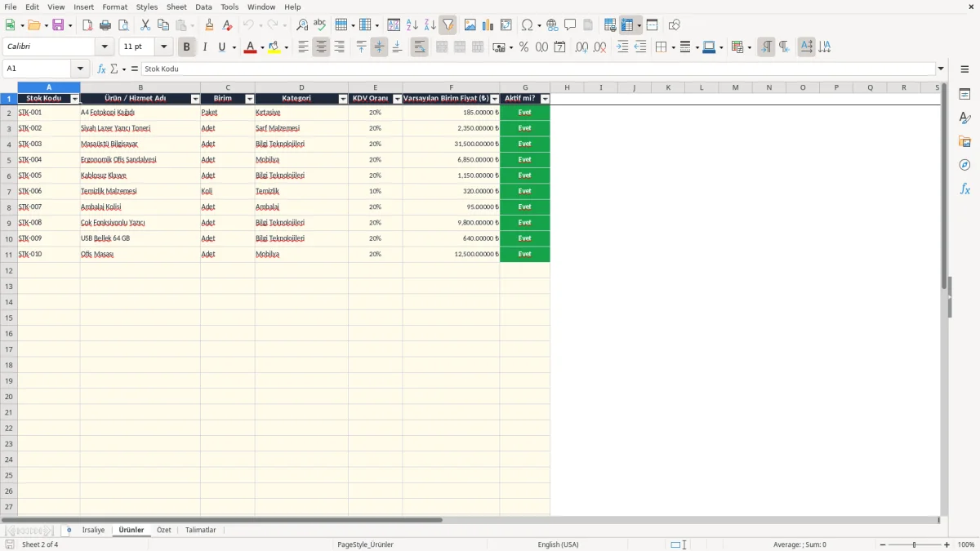Viewport: 980px width, 551px height.
Task: Insert an image via the toolbar
Action: pyautogui.click(x=470, y=25)
